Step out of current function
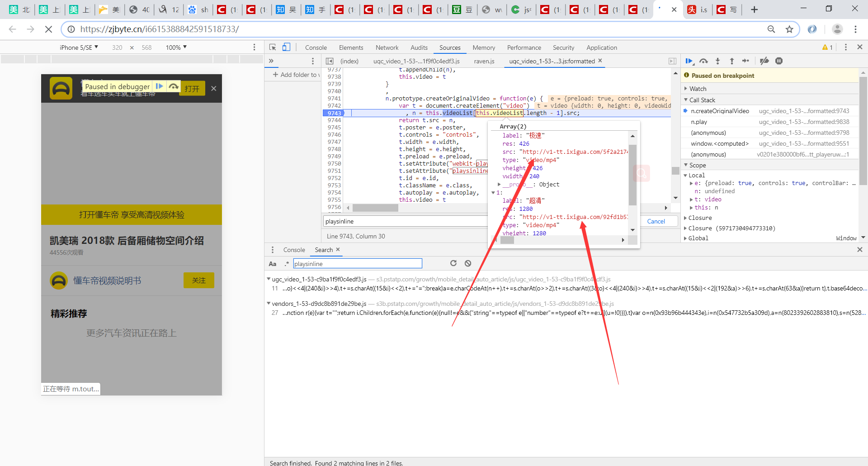Viewport: 868px width, 466px height. coord(731,61)
